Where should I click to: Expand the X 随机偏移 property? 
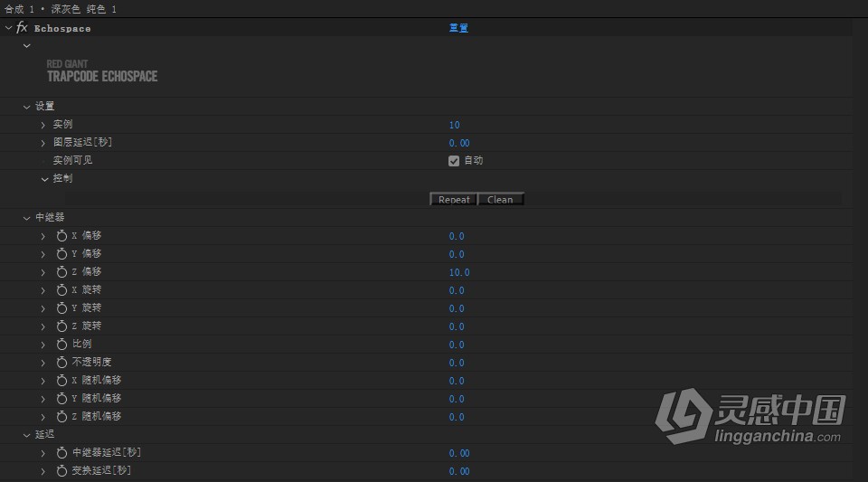pyautogui.click(x=43, y=381)
